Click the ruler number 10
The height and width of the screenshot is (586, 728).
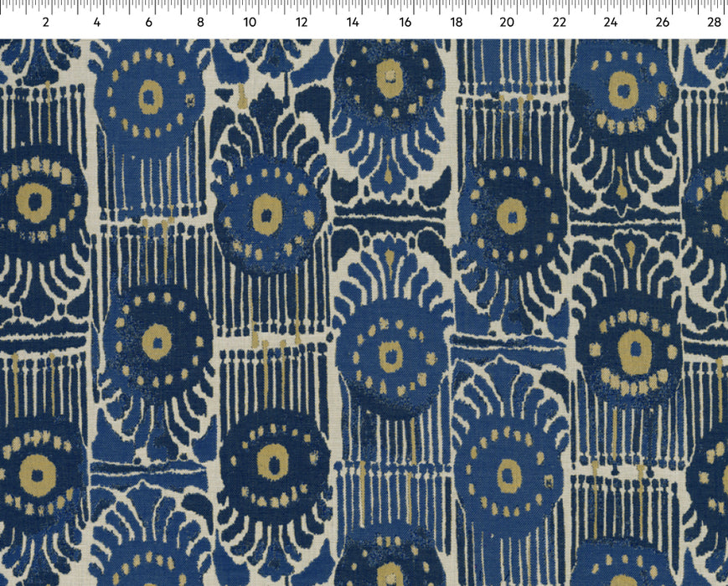tap(250, 23)
